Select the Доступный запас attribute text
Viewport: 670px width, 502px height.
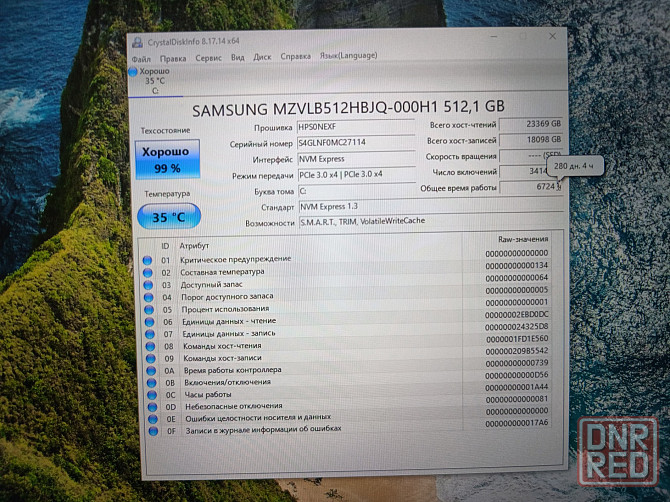click(212, 285)
